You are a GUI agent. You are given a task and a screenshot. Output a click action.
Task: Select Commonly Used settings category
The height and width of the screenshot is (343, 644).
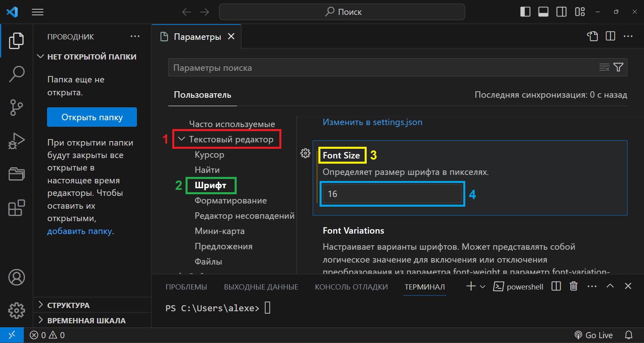point(232,124)
